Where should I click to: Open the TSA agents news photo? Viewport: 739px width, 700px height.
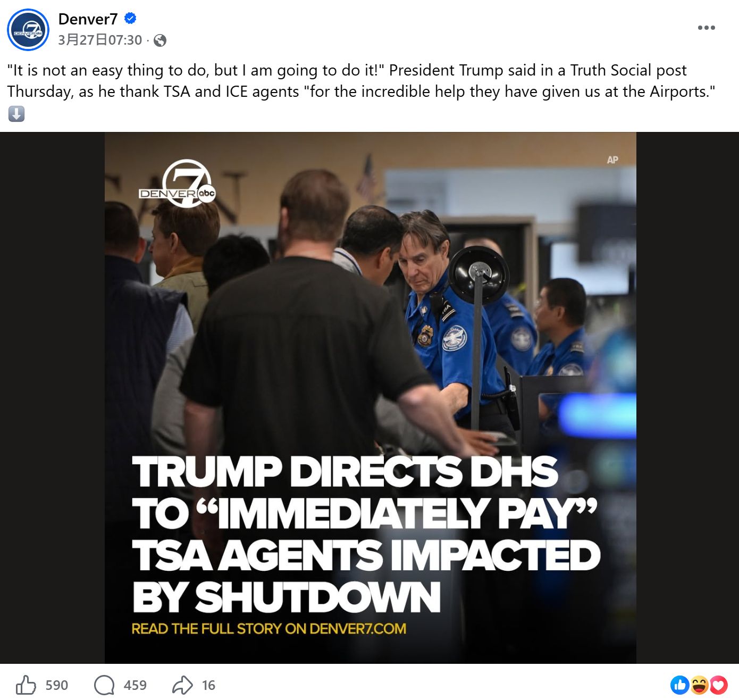(x=371, y=398)
